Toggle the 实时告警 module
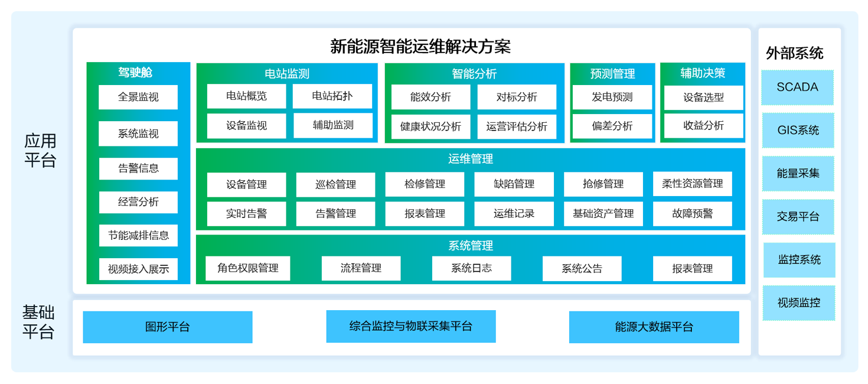Screen dimensions: 868x384 (246, 213)
